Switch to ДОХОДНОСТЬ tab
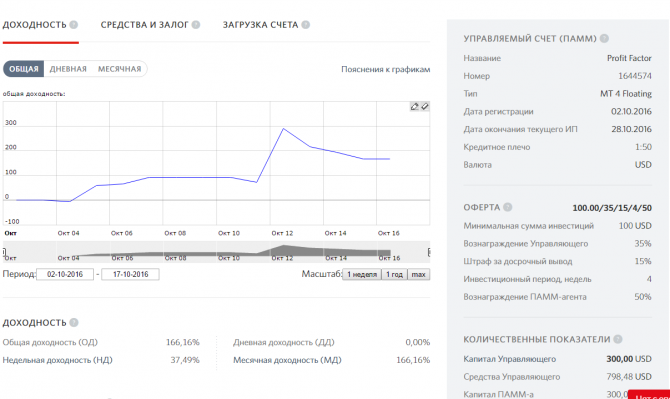670x399 pixels. [34, 25]
